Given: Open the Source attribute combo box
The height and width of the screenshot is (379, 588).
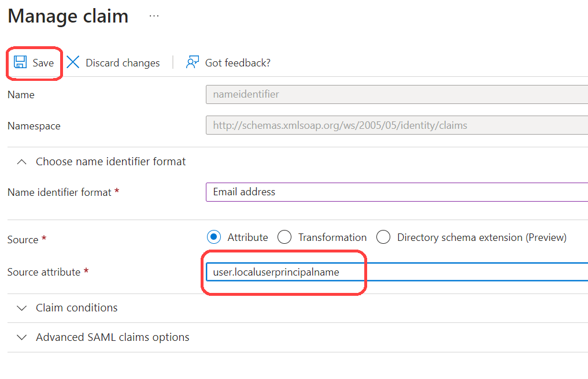Looking at the screenshot, I should click(397, 272).
